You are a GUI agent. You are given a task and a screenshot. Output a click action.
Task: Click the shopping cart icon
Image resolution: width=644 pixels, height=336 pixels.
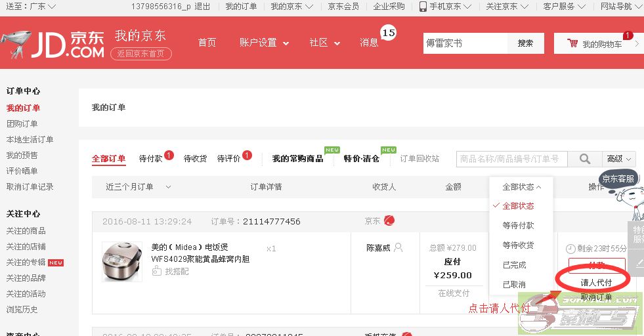(572, 44)
